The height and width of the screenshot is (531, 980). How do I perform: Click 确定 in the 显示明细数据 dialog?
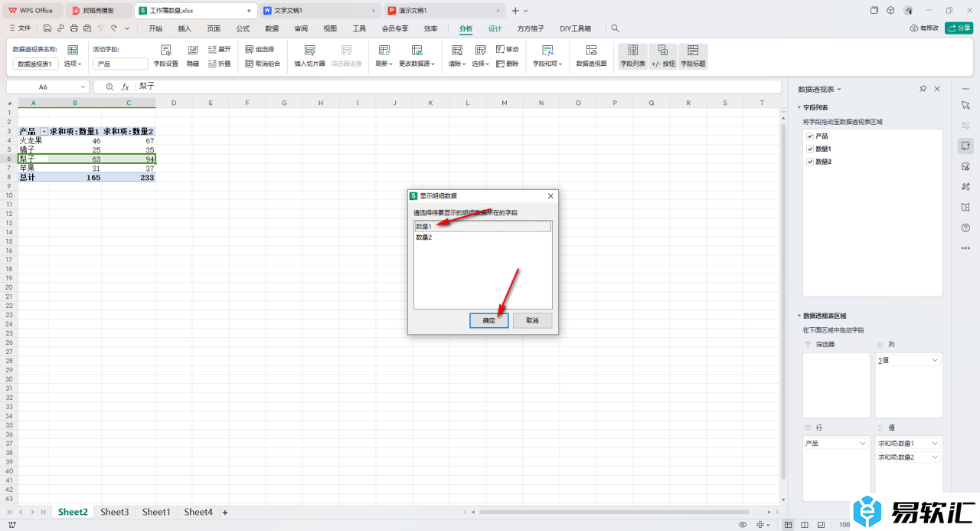coord(488,321)
